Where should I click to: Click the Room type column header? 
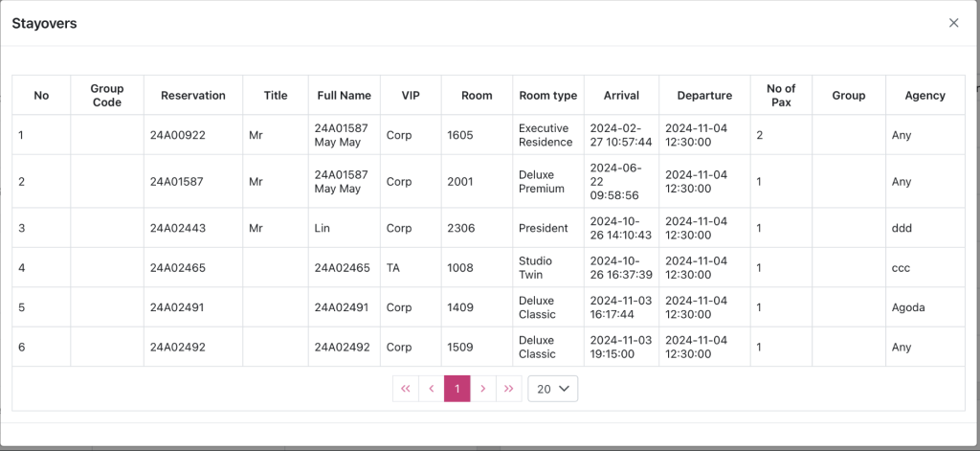click(x=547, y=96)
